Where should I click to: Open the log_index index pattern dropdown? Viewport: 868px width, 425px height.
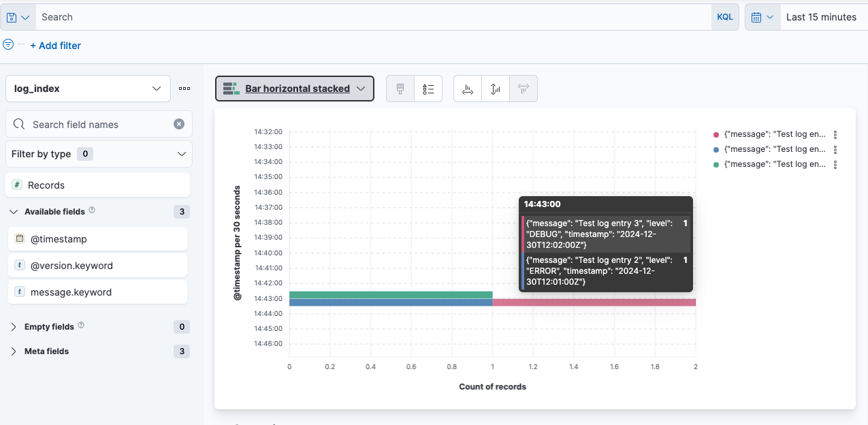click(x=88, y=89)
